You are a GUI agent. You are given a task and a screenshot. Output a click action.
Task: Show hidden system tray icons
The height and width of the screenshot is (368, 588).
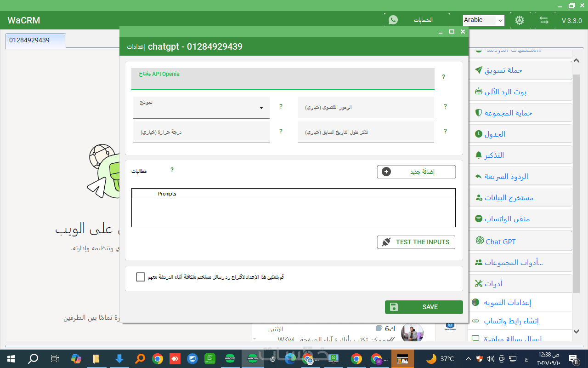click(468, 358)
